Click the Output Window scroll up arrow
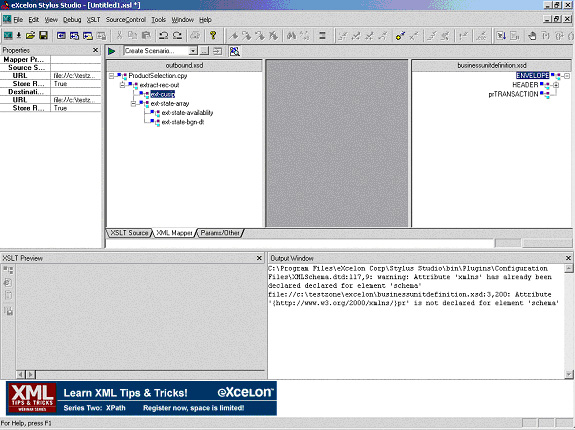The image size is (575, 430). (569, 269)
